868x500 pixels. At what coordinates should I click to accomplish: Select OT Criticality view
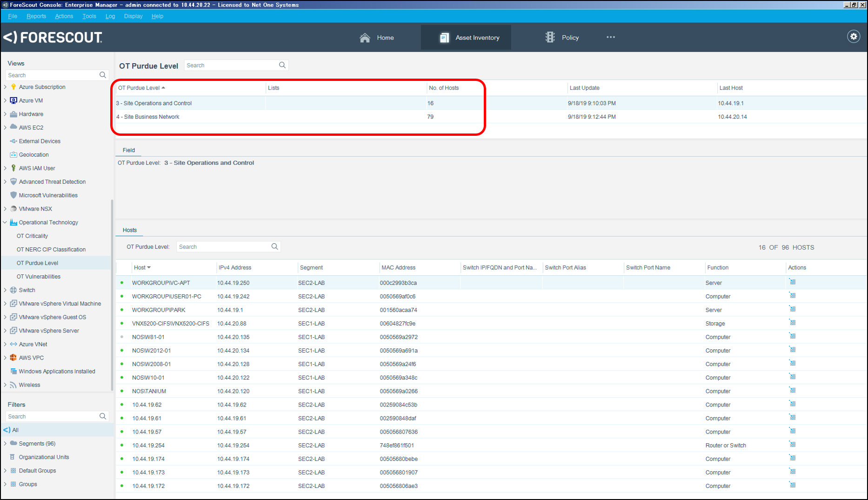point(32,236)
